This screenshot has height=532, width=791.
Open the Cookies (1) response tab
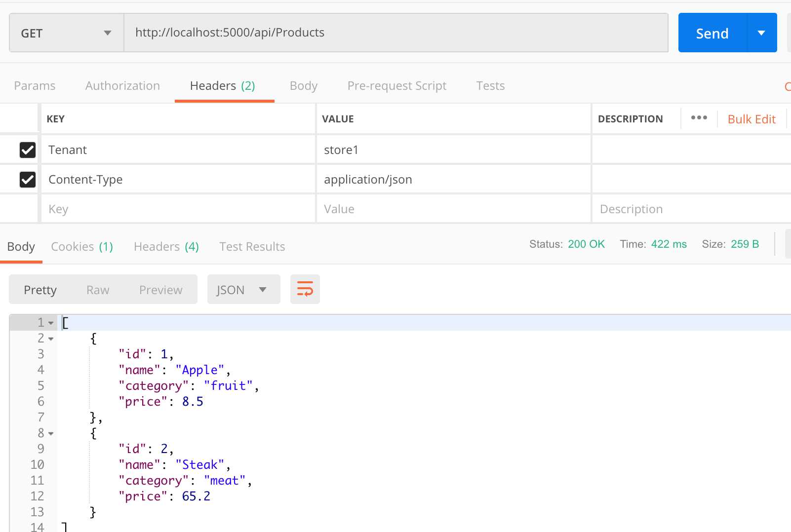(x=82, y=246)
